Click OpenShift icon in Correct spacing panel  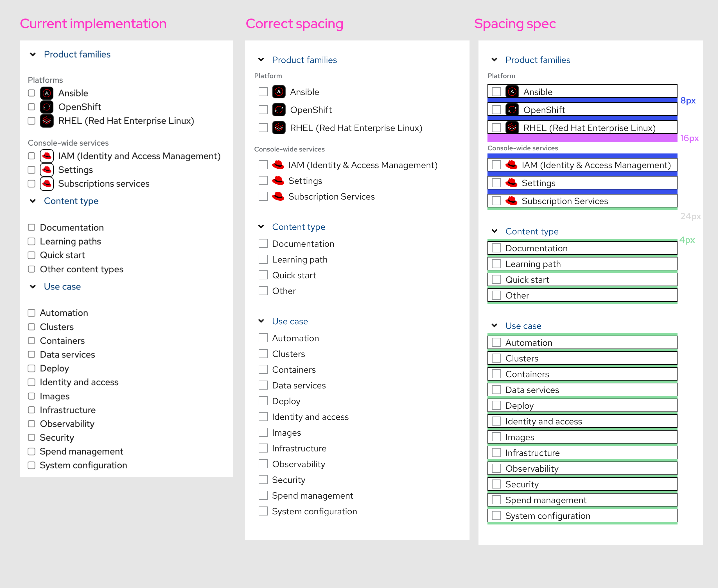click(279, 110)
